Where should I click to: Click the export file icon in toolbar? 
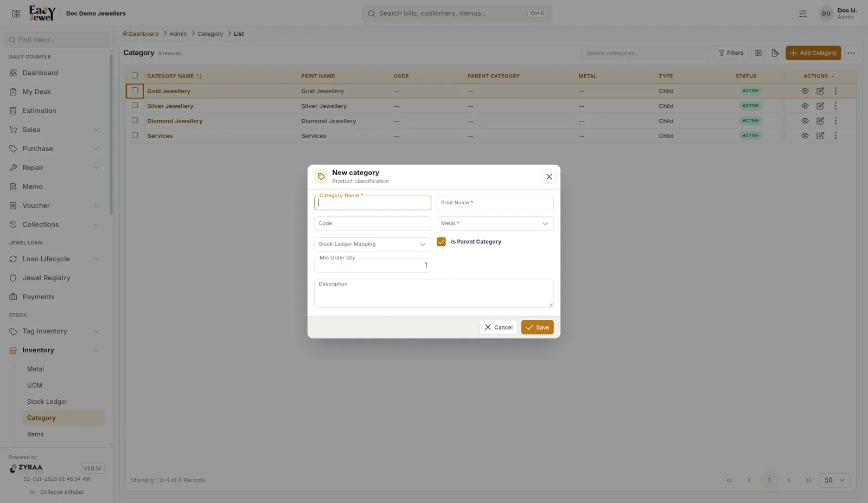tap(775, 53)
